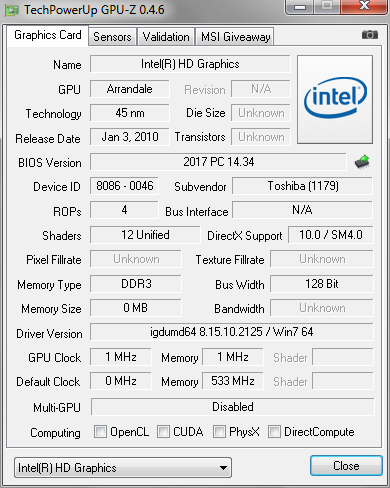Click the Default Clock value 0 MHz
Screen dimensions: 390x488
pos(121,381)
